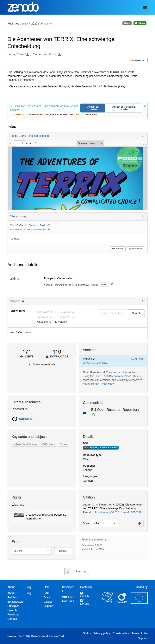
Task: Enable the Citations To This Version checkbox
Action: (34, 322)
